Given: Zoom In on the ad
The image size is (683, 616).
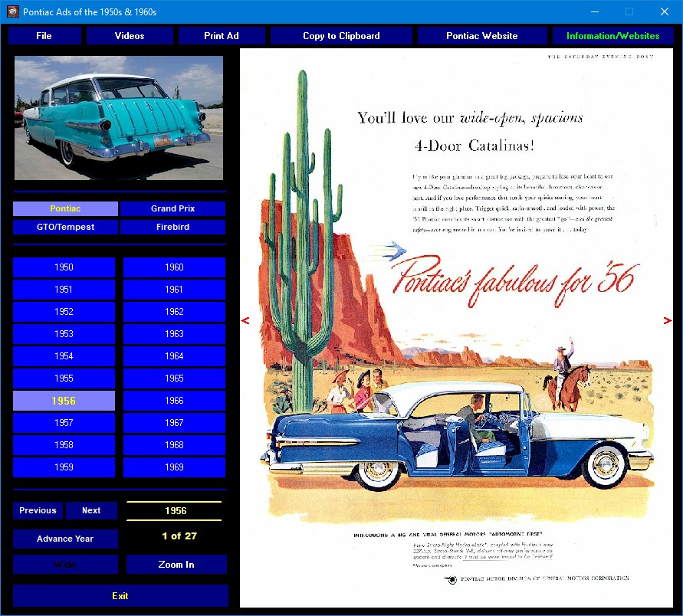Looking at the screenshot, I should [x=176, y=564].
